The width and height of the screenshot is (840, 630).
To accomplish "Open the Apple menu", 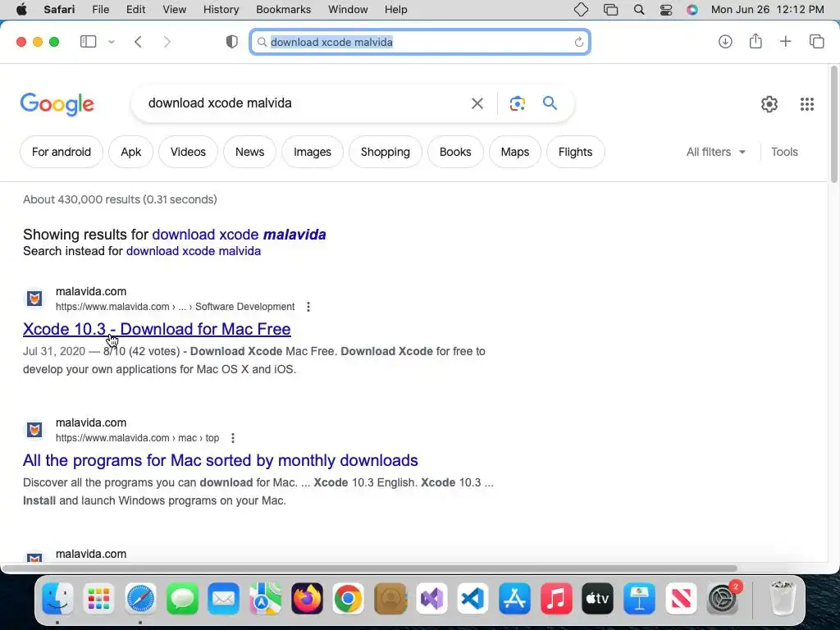I will click(21, 10).
